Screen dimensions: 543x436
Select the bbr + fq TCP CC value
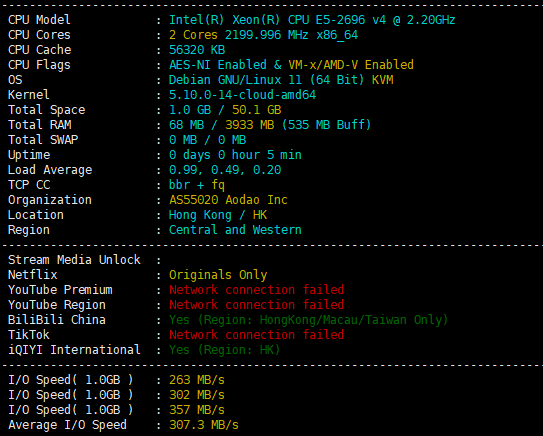click(197, 185)
